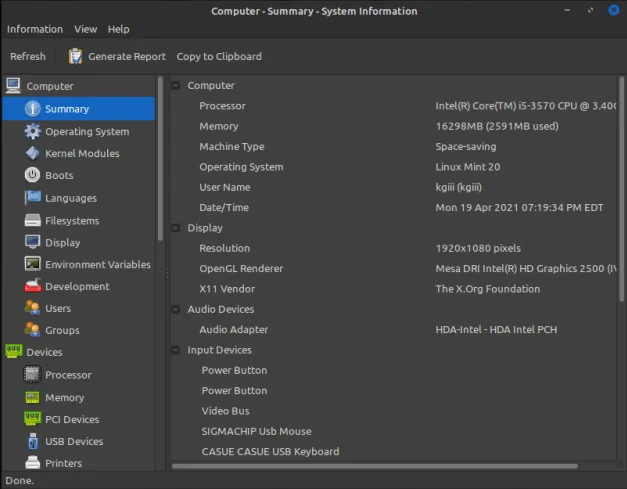Click the sidebar vertical scrollbar
The height and width of the screenshot is (489, 627).
tap(160, 160)
